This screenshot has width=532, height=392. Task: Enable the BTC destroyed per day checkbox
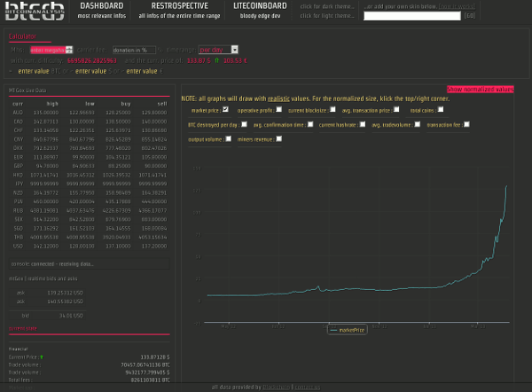click(244, 124)
